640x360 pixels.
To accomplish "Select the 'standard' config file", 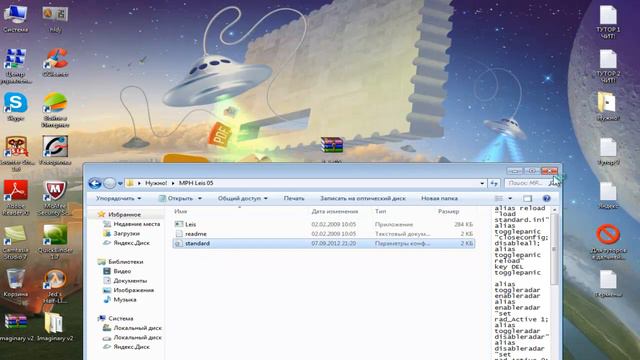I will pos(323,243).
